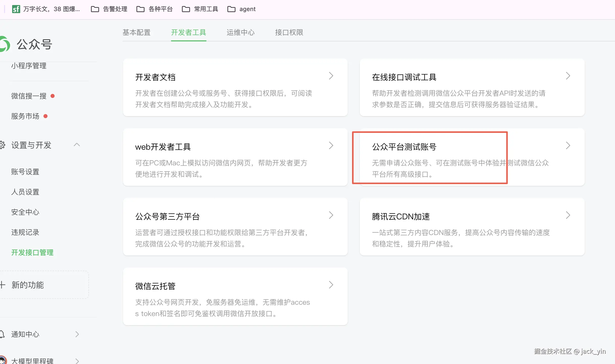The width and height of the screenshot is (615, 364).
Task: Click the bell icon next to 通知中心
Action: (x=2, y=334)
